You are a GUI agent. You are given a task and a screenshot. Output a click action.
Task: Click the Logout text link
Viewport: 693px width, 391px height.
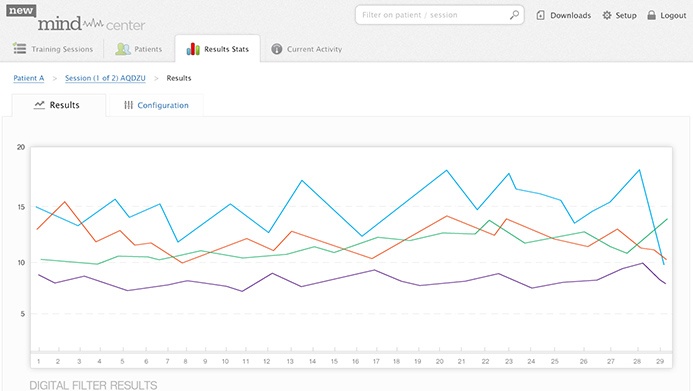point(673,15)
